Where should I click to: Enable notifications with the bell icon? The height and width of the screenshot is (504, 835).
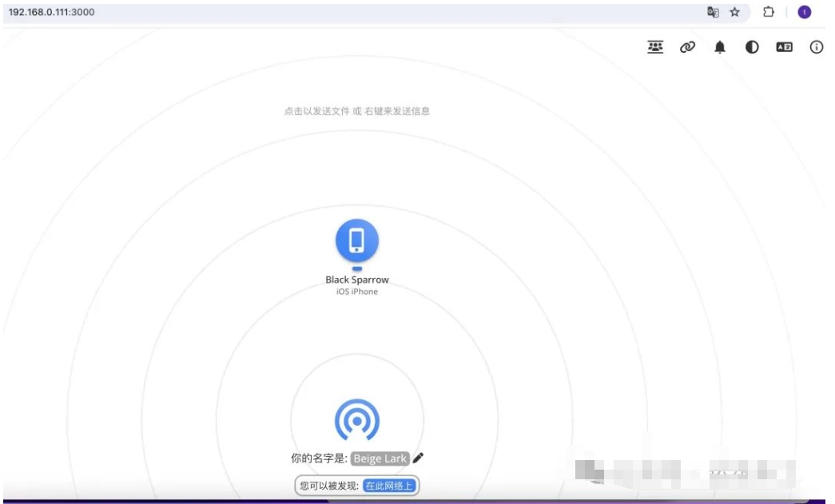tap(719, 47)
